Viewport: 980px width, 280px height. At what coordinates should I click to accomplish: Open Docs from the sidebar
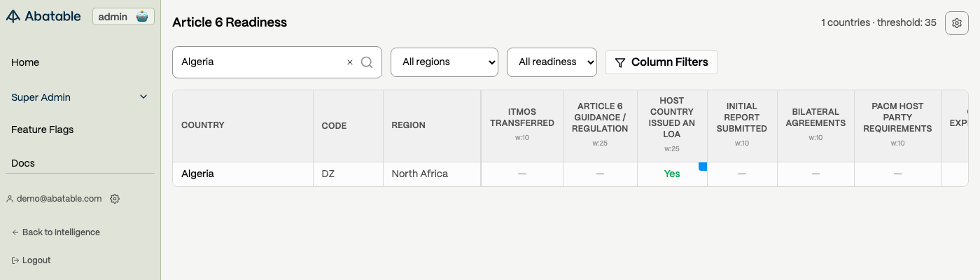coord(23,163)
